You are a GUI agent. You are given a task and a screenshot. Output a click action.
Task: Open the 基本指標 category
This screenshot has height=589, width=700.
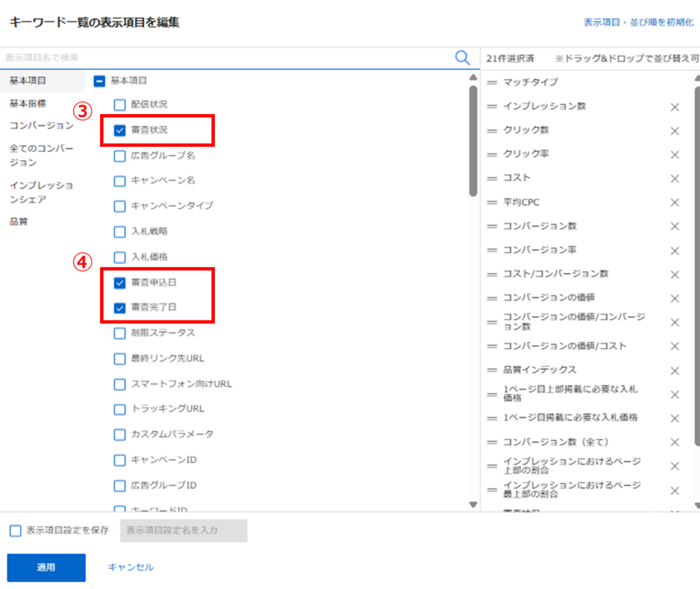point(28,104)
